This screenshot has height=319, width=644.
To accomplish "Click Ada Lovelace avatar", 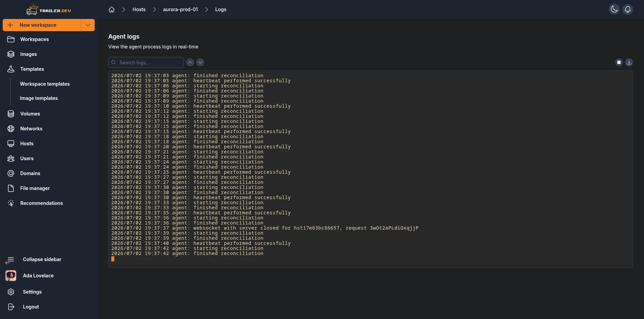I will pyautogui.click(x=11, y=276).
